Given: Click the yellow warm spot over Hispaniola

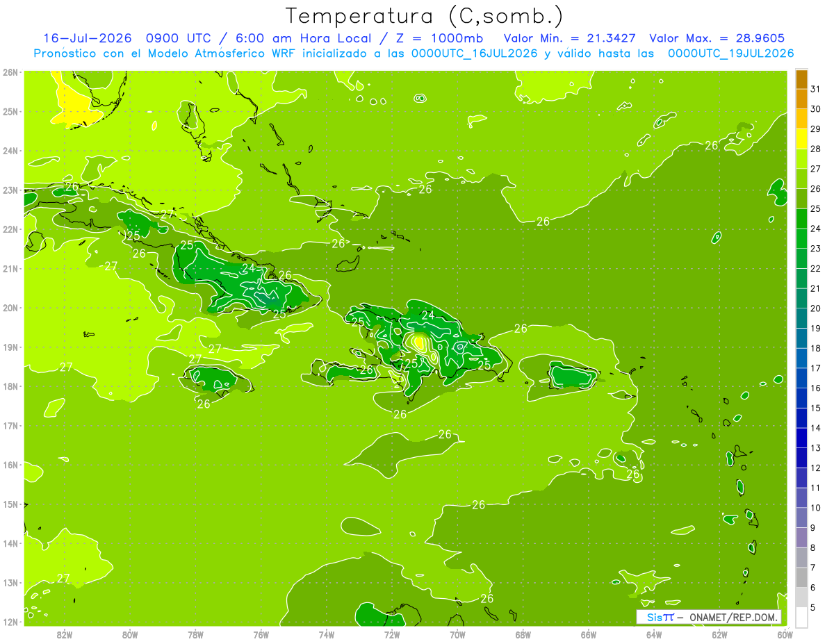Looking at the screenshot, I should [x=418, y=342].
